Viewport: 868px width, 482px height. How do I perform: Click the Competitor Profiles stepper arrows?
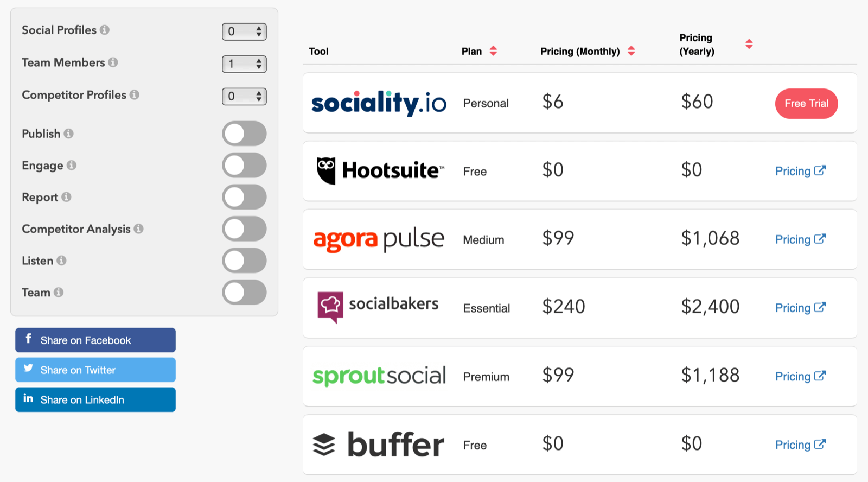259,97
